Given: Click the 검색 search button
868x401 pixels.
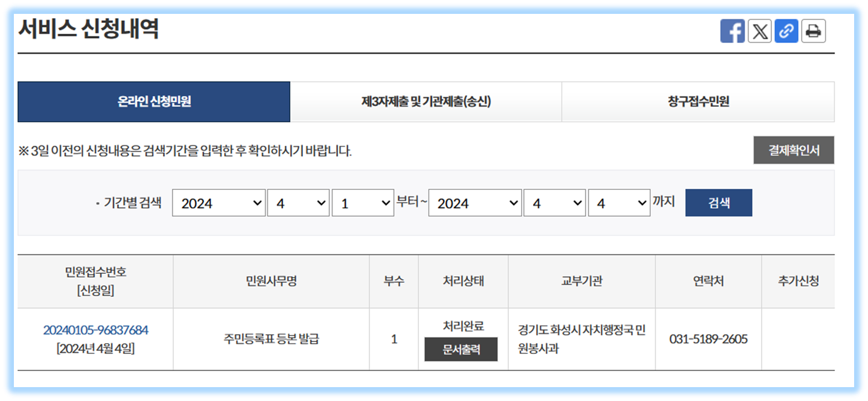Looking at the screenshot, I should tap(718, 203).
